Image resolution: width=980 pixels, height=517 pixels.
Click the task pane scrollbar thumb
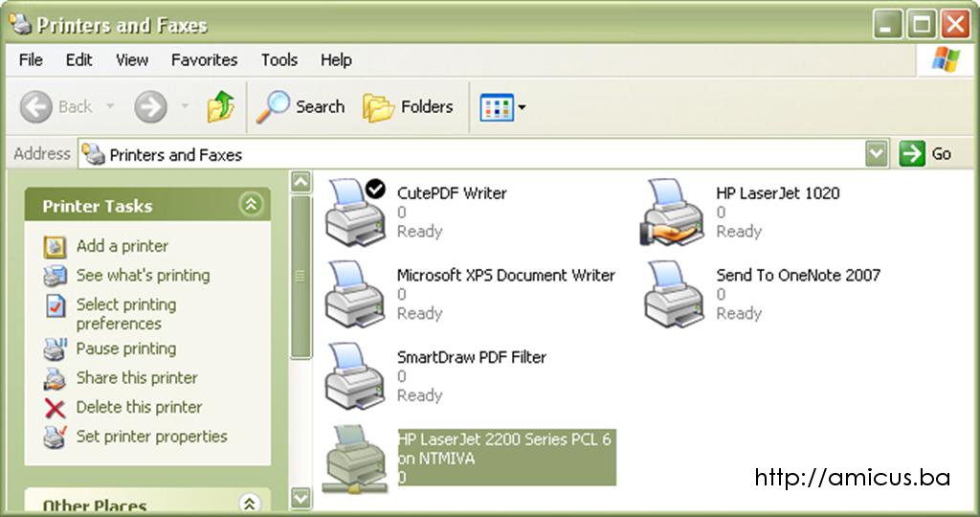tap(301, 277)
